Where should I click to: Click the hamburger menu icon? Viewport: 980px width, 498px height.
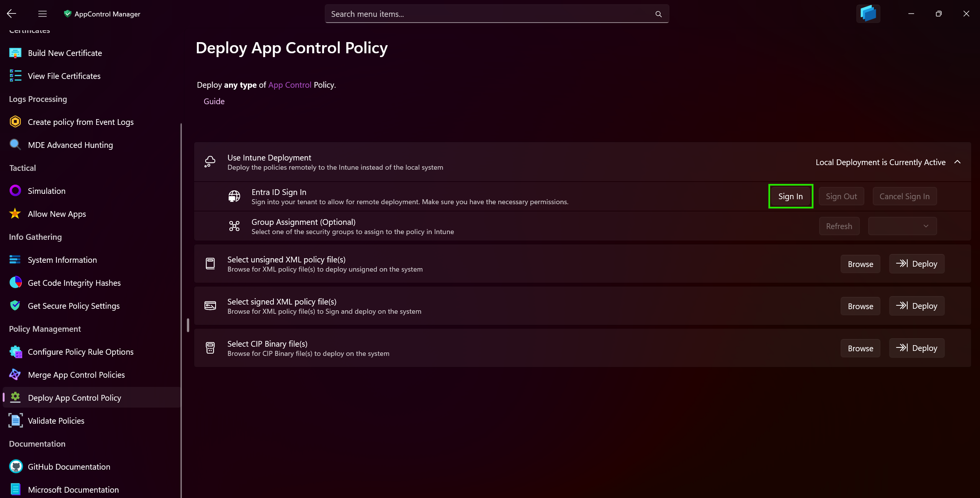click(43, 14)
